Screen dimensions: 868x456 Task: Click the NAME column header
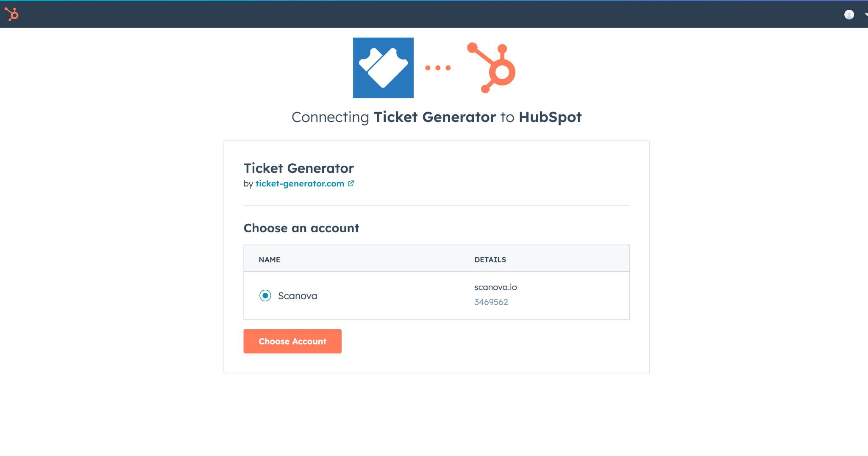click(270, 260)
